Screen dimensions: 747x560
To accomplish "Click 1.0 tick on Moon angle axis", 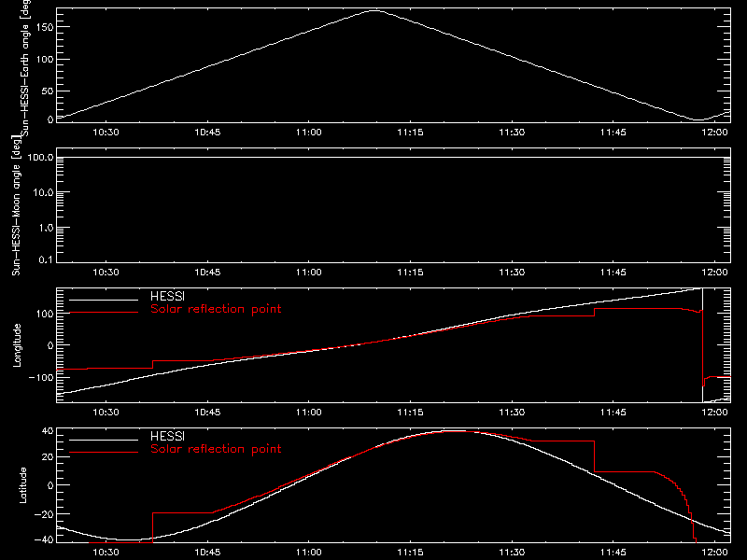I will [46, 228].
